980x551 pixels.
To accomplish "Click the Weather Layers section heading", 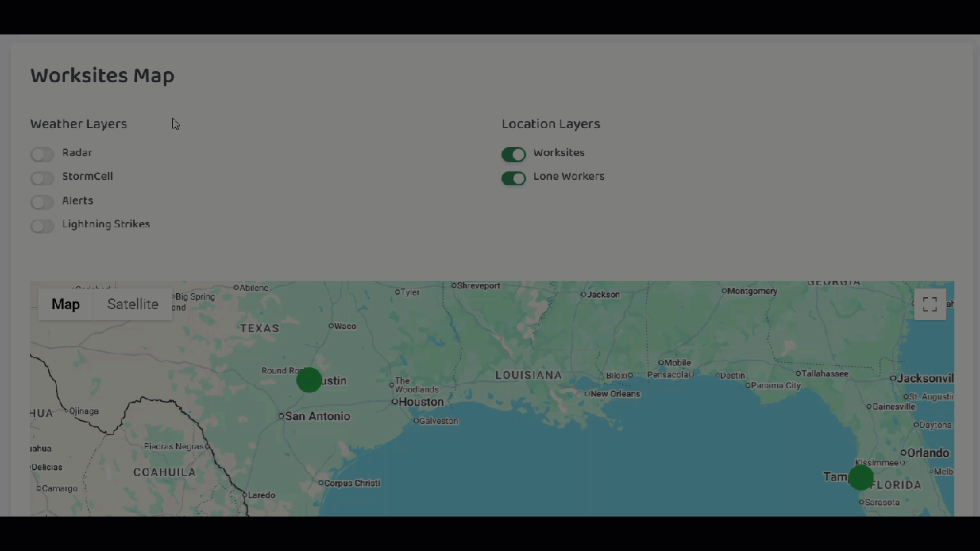I will coord(78,123).
